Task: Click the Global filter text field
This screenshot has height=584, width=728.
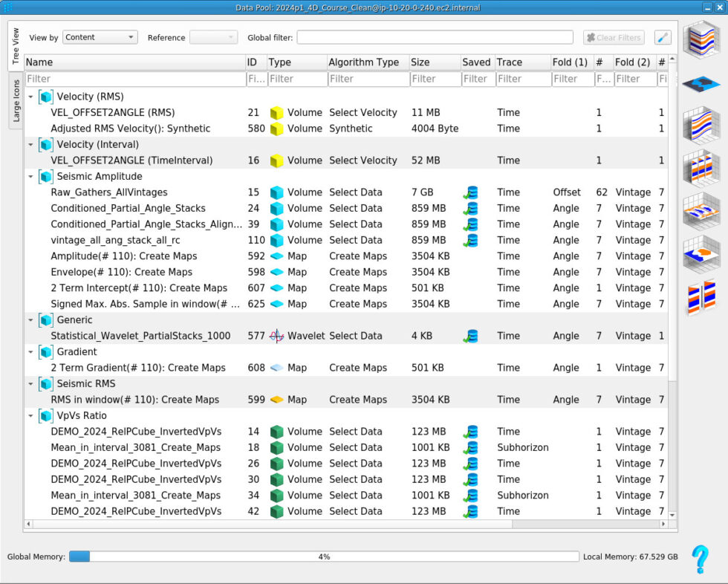Action: click(435, 37)
